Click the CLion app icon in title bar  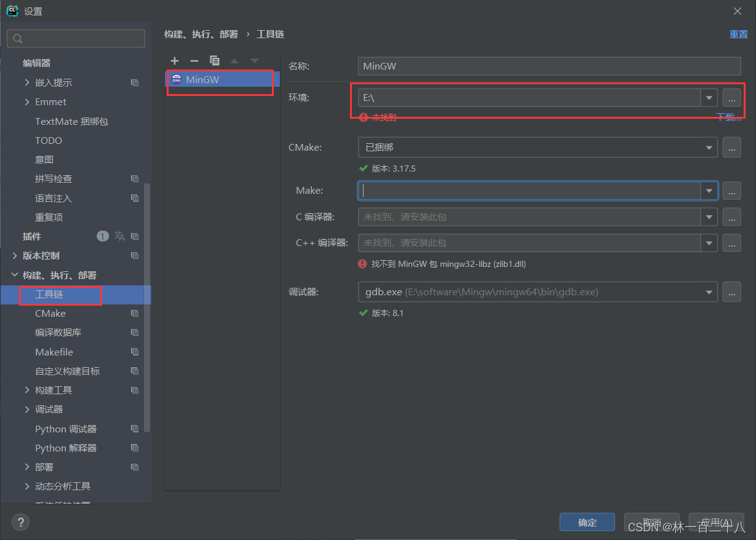[12, 10]
